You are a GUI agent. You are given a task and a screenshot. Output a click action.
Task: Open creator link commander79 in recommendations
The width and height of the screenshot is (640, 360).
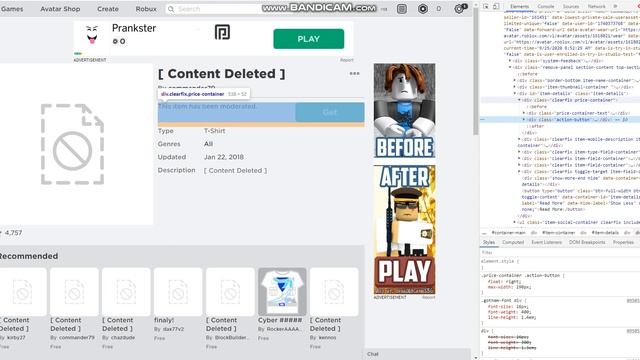[77, 338]
